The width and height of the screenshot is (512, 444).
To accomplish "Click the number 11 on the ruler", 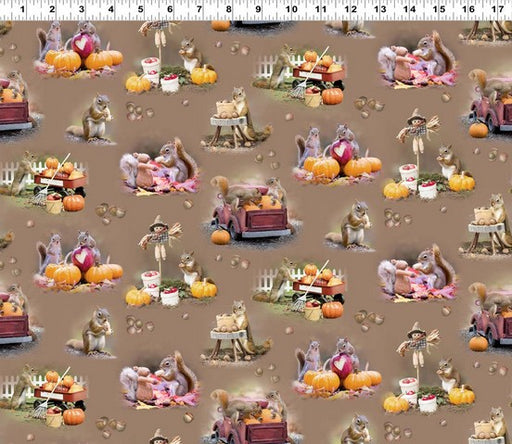I will click(x=321, y=9).
